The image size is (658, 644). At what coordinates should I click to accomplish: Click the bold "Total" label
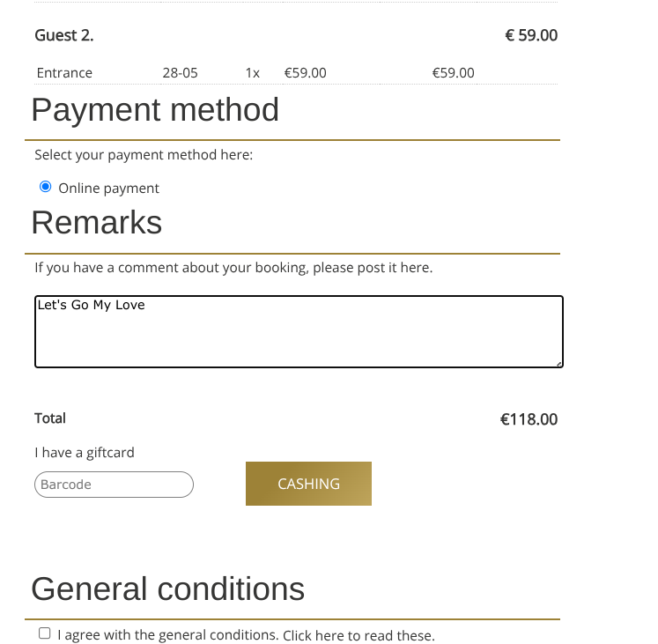point(50,418)
